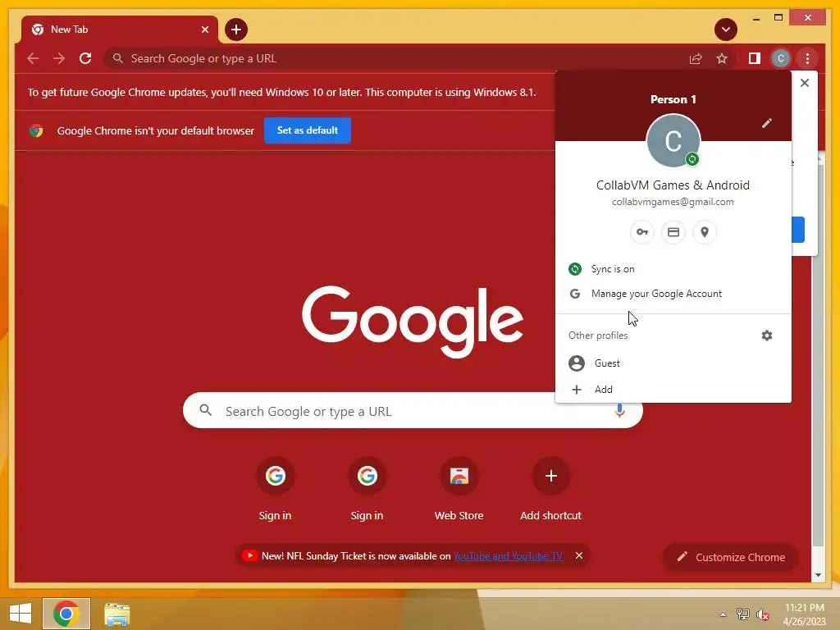This screenshot has height=630, width=840.
Task: Open YouTube and YouTube TV link
Action: point(508,556)
